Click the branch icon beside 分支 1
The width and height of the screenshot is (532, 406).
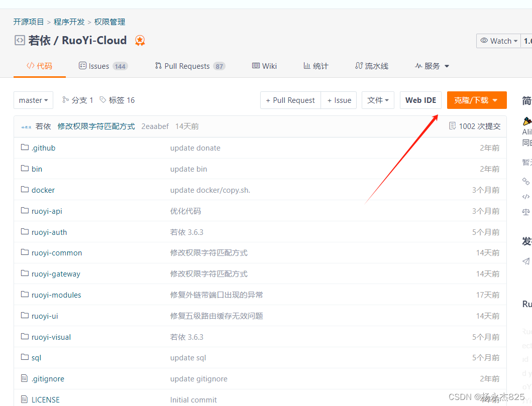[x=65, y=99]
